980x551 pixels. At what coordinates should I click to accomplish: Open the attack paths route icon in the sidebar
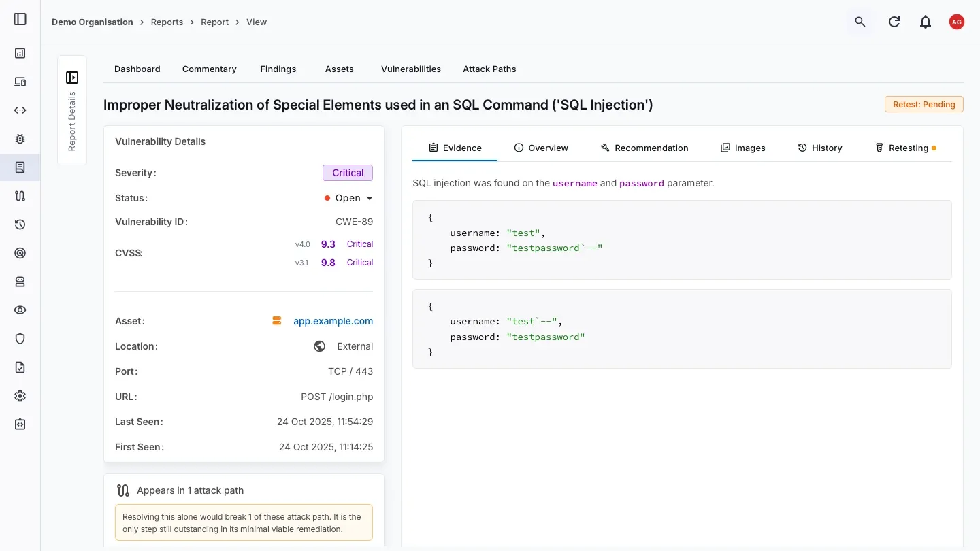coord(20,196)
